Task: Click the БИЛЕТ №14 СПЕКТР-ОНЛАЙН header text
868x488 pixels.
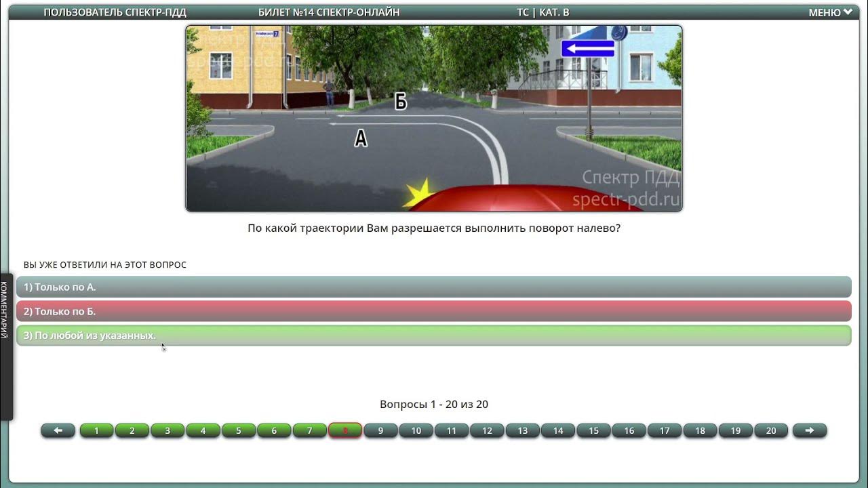Action: pos(329,12)
